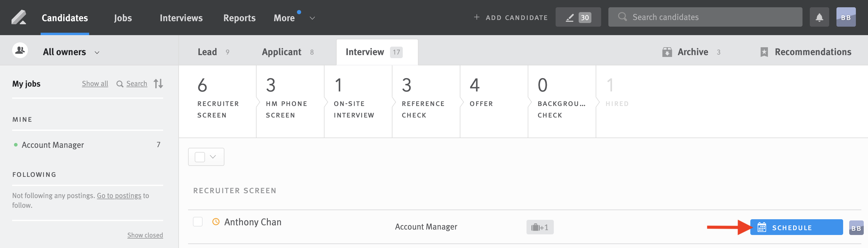This screenshot has width=868, height=248.
Task: Click the plus icon of Add Candidate
Action: [x=476, y=17]
